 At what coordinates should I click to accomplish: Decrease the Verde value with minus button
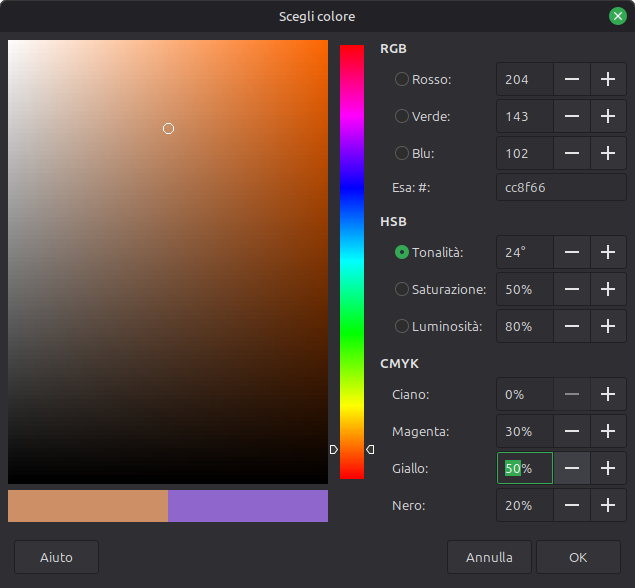(x=572, y=116)
